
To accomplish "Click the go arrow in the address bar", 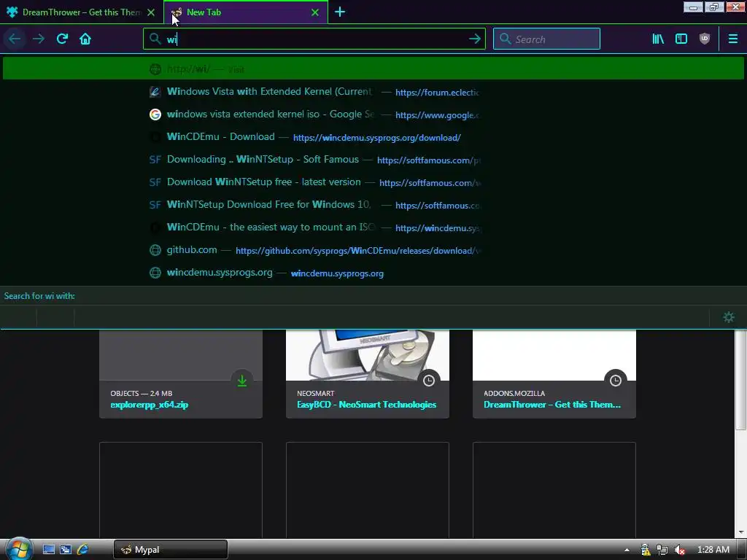I will pos(474,39).
